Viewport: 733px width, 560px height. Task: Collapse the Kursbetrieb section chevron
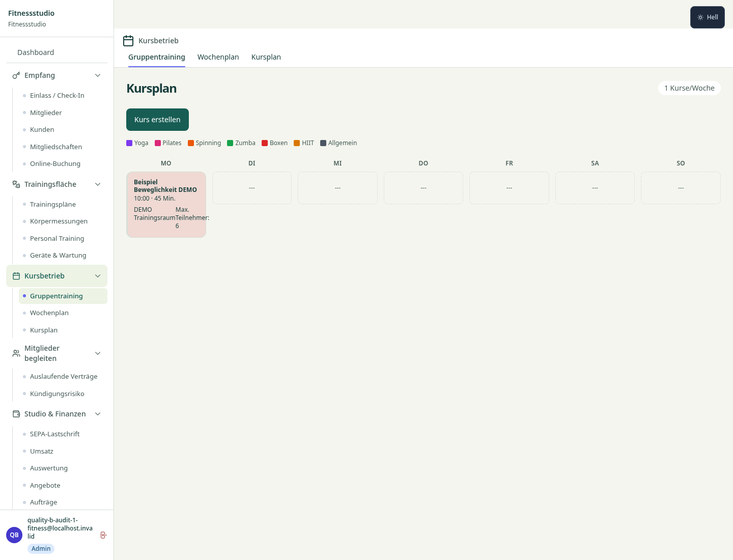pyautogui.click(x=98, y=276)
